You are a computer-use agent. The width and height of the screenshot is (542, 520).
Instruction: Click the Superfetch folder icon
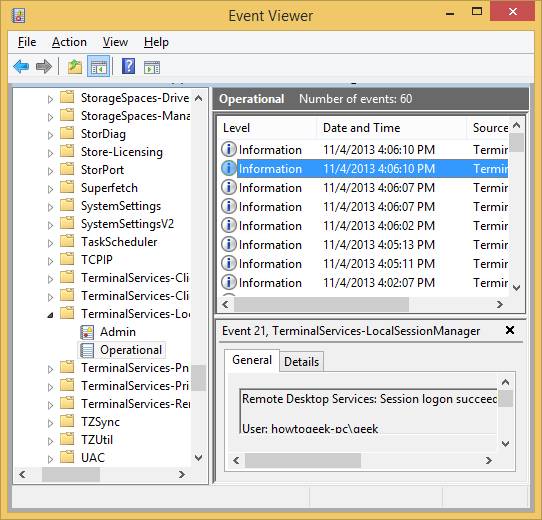coord(67,187)
